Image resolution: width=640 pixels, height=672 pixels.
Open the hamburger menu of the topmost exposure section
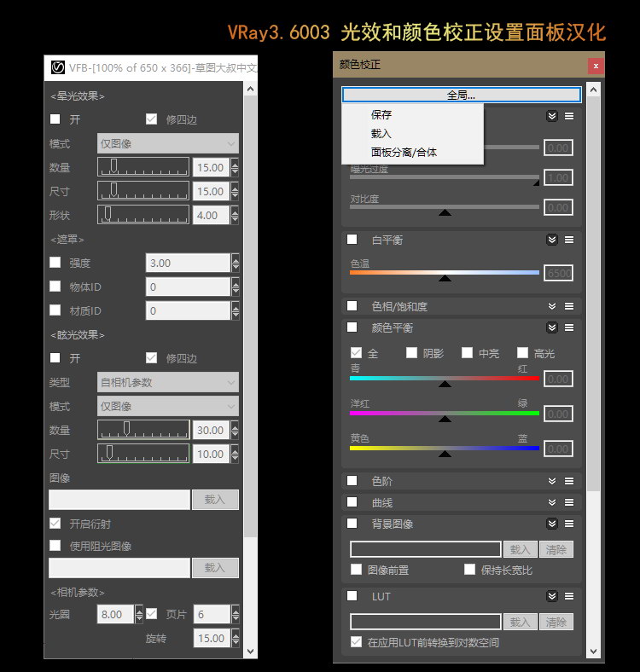(569, 116)
